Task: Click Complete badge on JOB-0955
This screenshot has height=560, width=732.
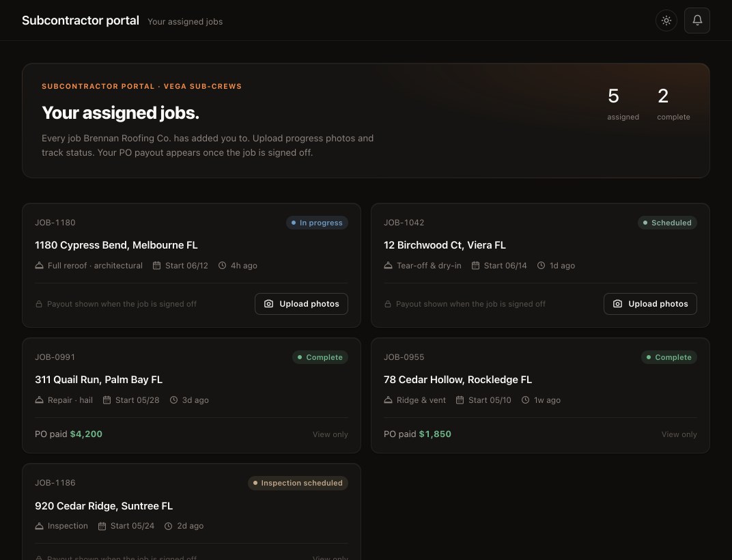Action: [x=669, y=357]
